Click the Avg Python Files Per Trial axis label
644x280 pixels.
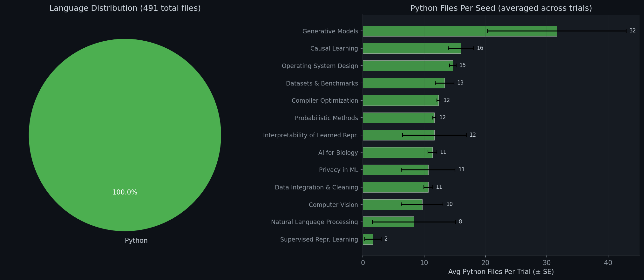pyautogui.click(x=501, y=272)
